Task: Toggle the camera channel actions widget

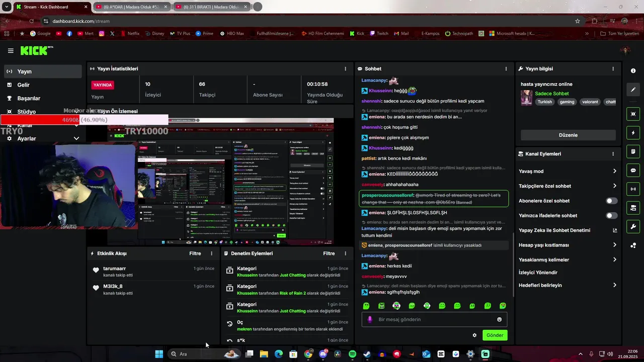Action: [633, 208]
